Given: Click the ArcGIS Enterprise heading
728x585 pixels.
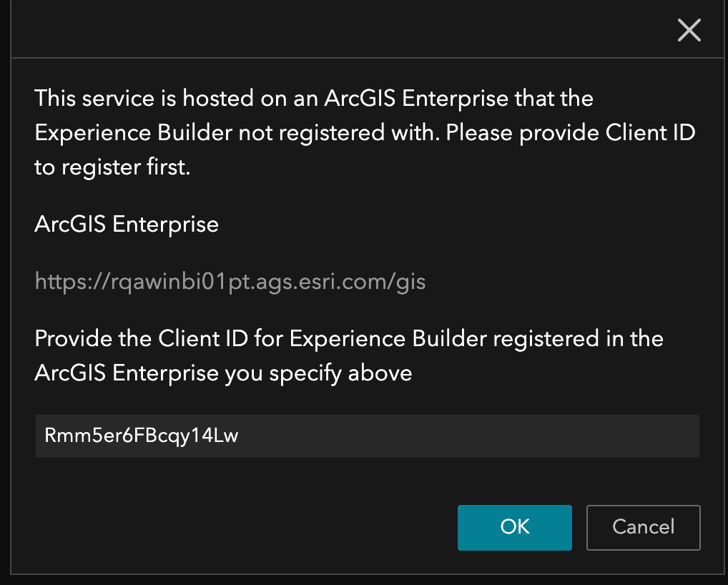Looking at the screenshot, I should pos(126,224).
